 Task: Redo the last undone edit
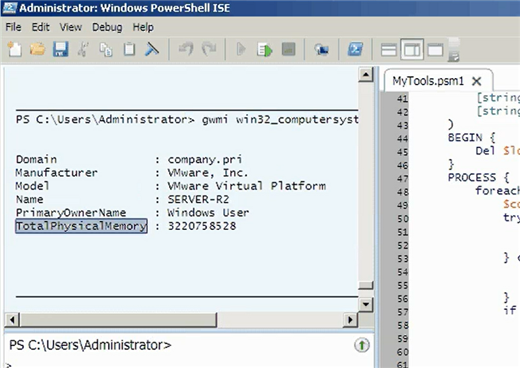[209, 50]
